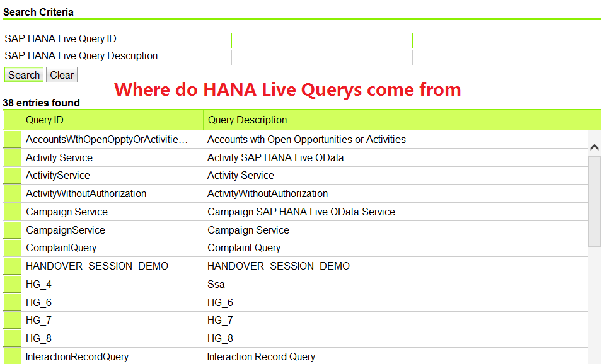Image resolution: width=607 pixels, height=364 pixels.
Task: Click HG_8 in the Query Description column
Action: click(x=220, y=338)
